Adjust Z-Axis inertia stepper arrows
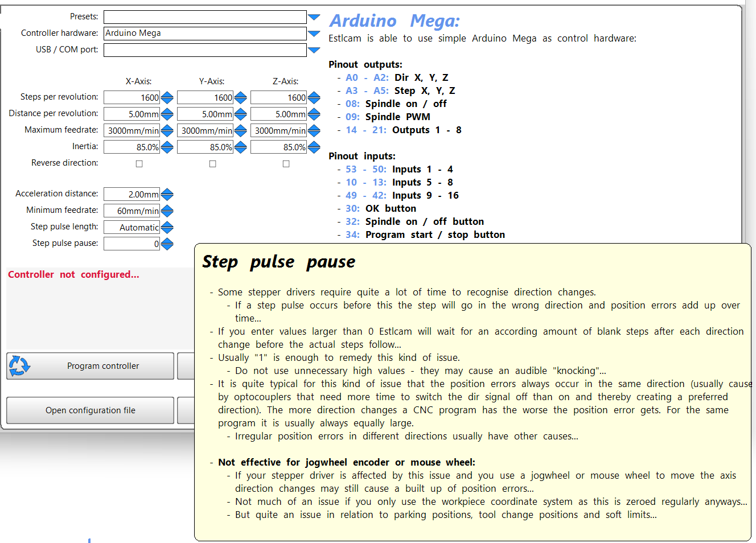 [x=314, y=147]
